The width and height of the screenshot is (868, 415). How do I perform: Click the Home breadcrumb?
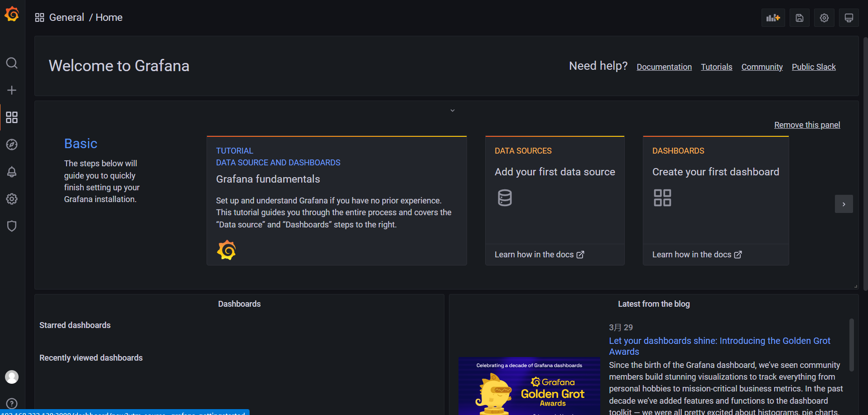click(x=109, y=17)
